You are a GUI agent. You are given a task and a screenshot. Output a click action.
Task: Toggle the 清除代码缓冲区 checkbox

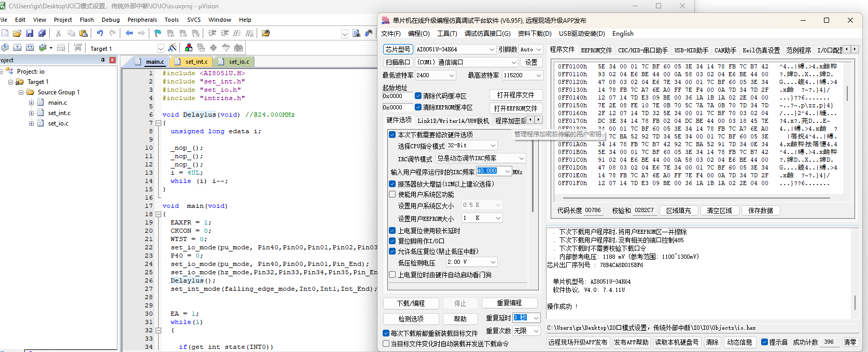tap(418, 96)
